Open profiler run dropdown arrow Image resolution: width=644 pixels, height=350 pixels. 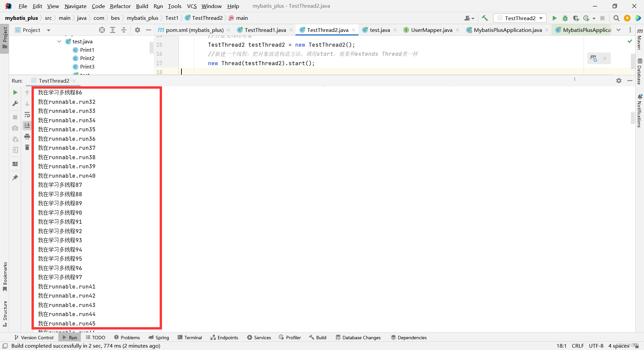coord(594,18)
